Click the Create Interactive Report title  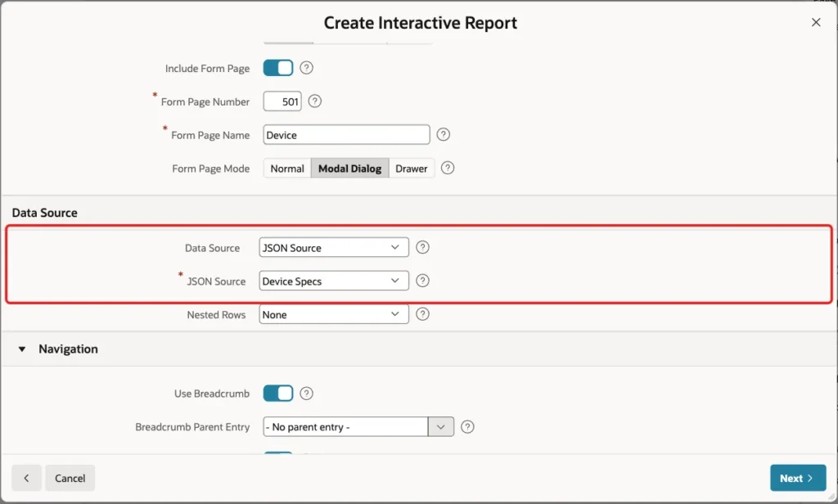click(x=421, y=23)
